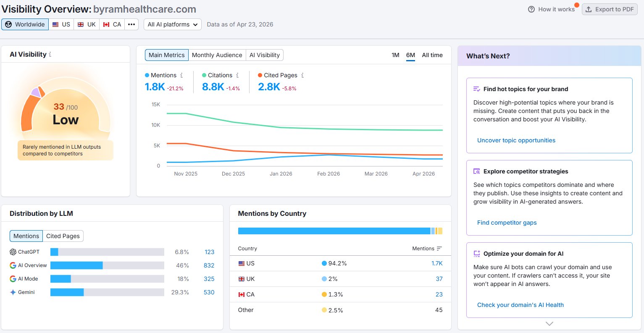Open the Uncover topic opportunities link
Screen dimensions: 644x333
coord(516,140)
